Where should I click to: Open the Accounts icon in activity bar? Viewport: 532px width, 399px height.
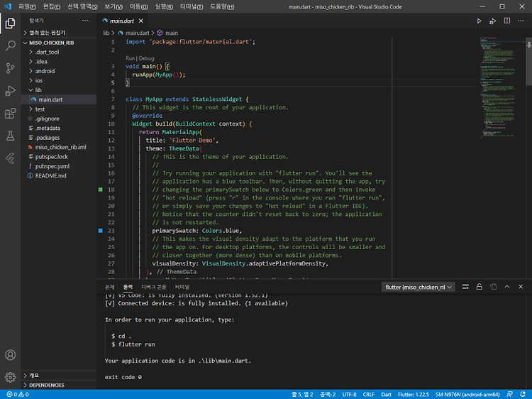(10, 355)
